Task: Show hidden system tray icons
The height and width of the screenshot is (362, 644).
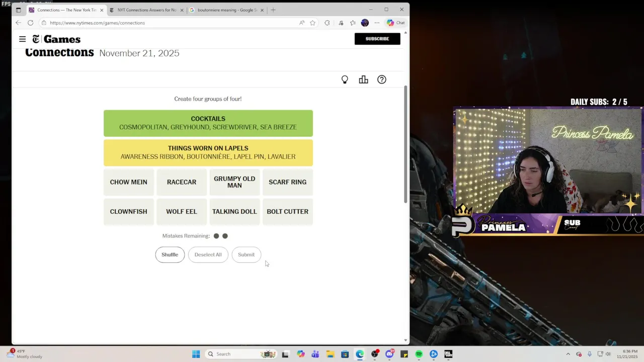Action: tap(568, 354)
